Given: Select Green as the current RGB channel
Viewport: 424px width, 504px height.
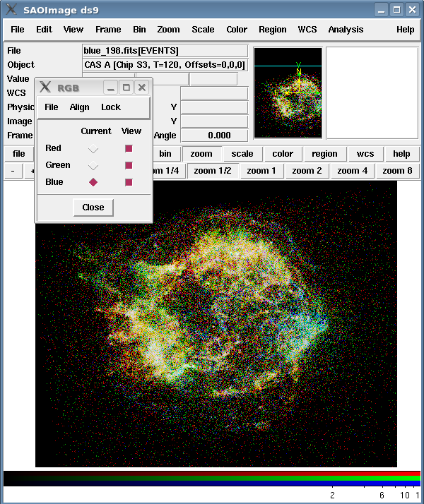Looking at the screenshot, I should tap(93, 165).
